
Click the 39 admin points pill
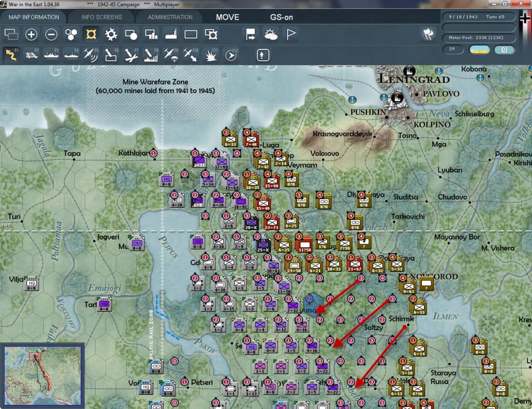pyautogui.click(x=453, y=49)
